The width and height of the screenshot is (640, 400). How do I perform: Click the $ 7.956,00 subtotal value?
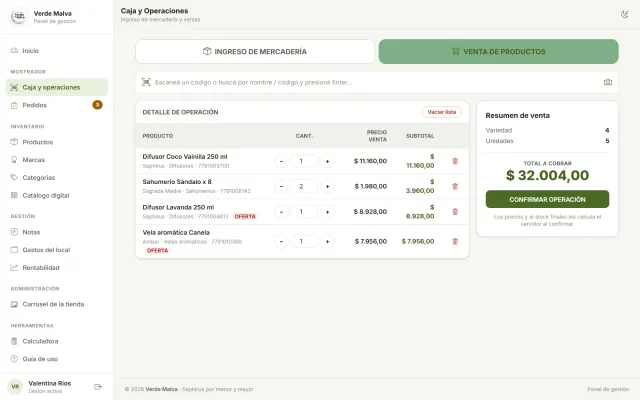418,241
